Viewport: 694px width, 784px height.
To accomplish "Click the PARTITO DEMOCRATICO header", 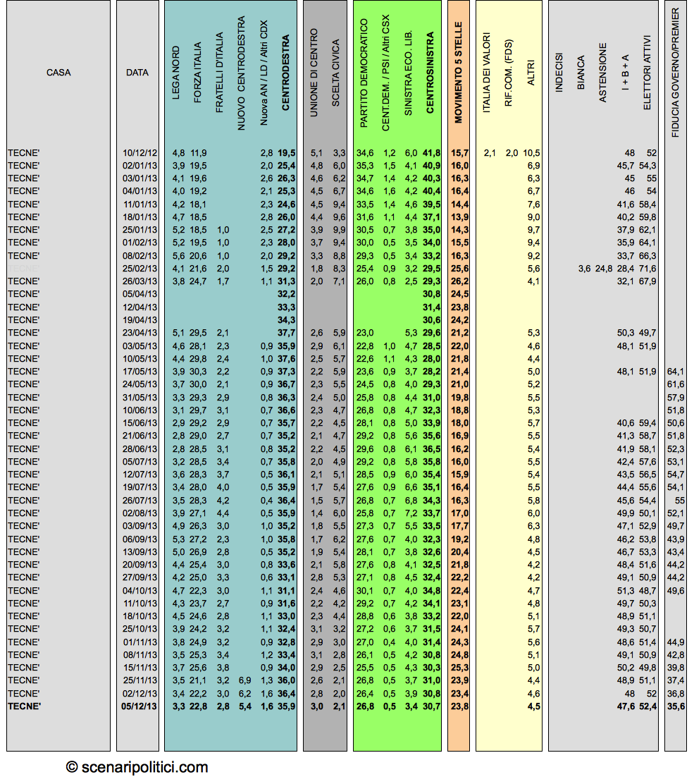I will (x=364, y=73).
